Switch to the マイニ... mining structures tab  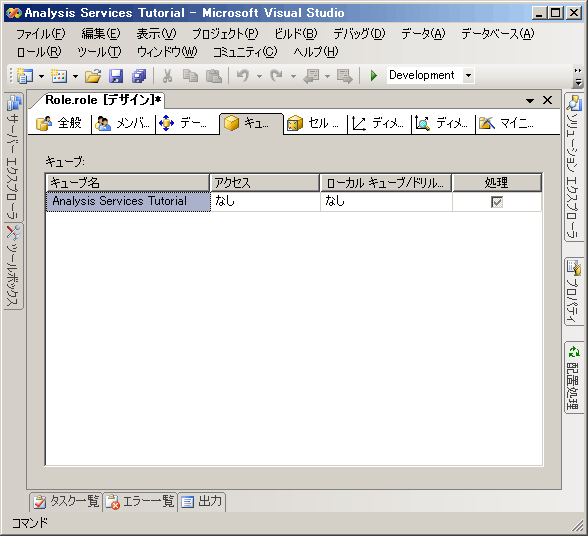(506, 123)
